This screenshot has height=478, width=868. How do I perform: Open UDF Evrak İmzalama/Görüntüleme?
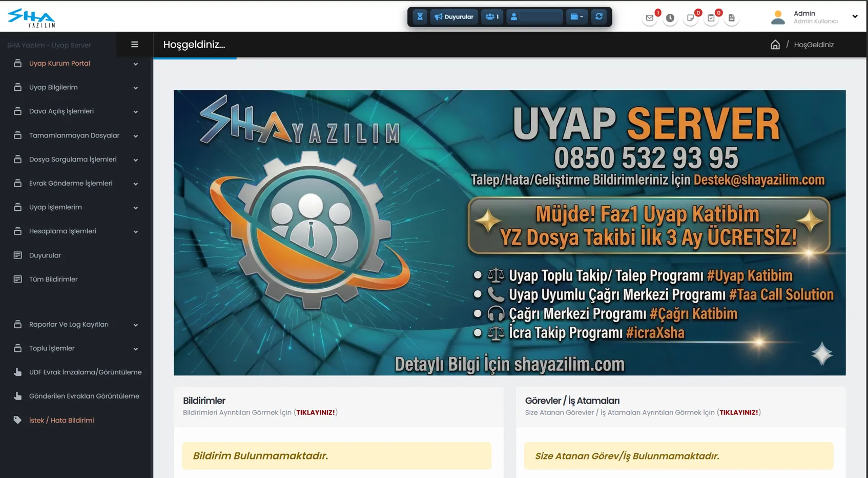[85, 372]
